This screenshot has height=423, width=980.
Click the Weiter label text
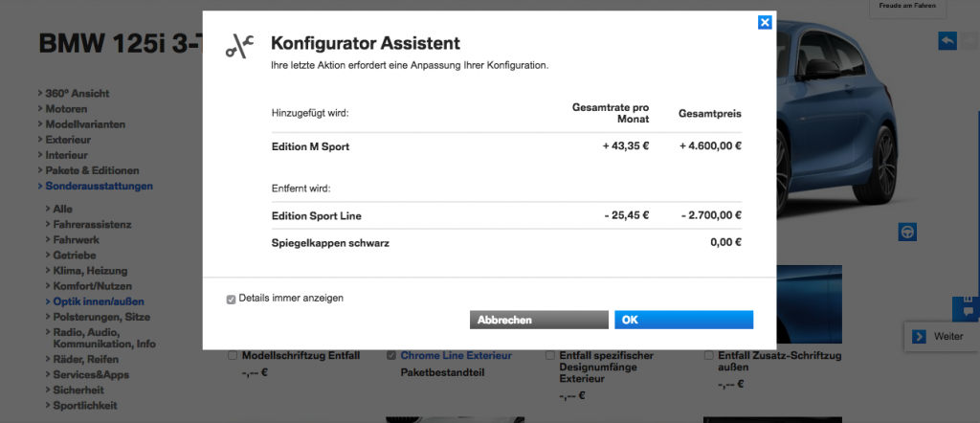pos(948,336)
